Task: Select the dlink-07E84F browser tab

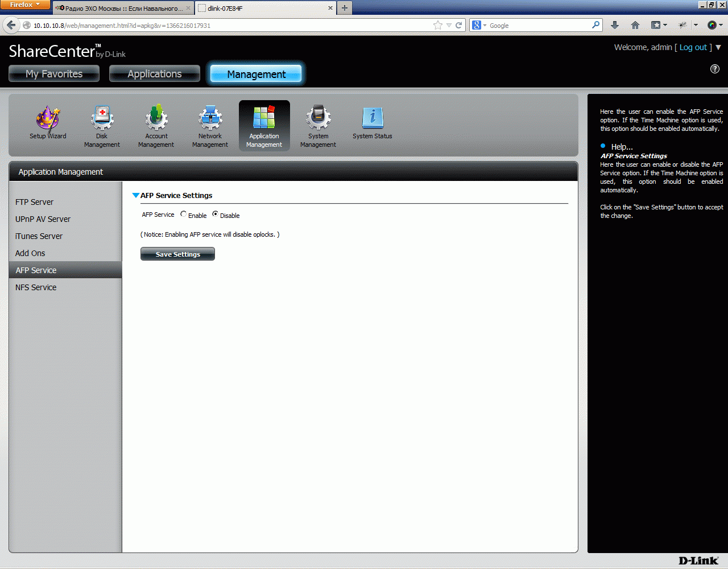Action: [x=266, y=9]
